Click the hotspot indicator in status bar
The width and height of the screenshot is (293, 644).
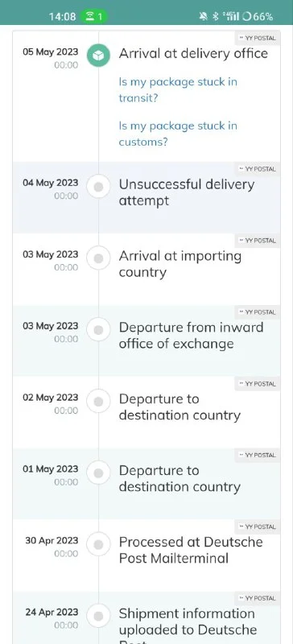95,16
